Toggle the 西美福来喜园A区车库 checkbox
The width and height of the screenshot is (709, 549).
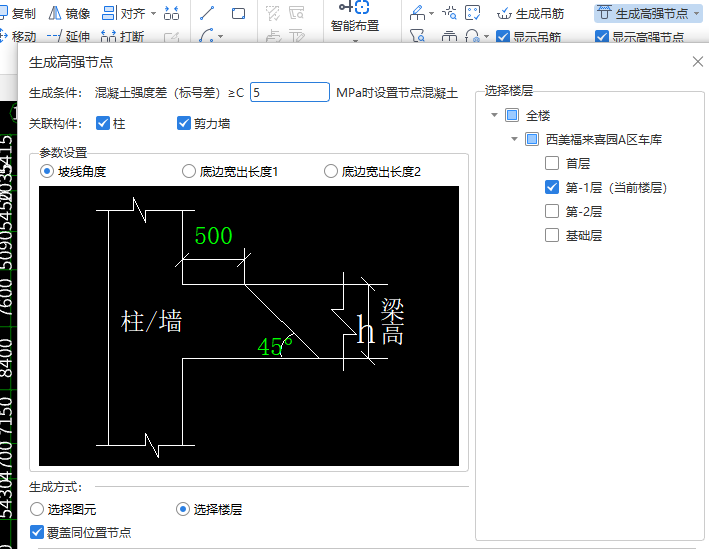[532, 139]
